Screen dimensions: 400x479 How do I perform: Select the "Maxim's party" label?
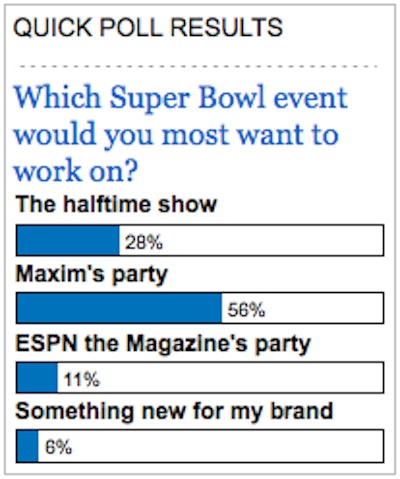pyautogui.click(x=91, y=275)
